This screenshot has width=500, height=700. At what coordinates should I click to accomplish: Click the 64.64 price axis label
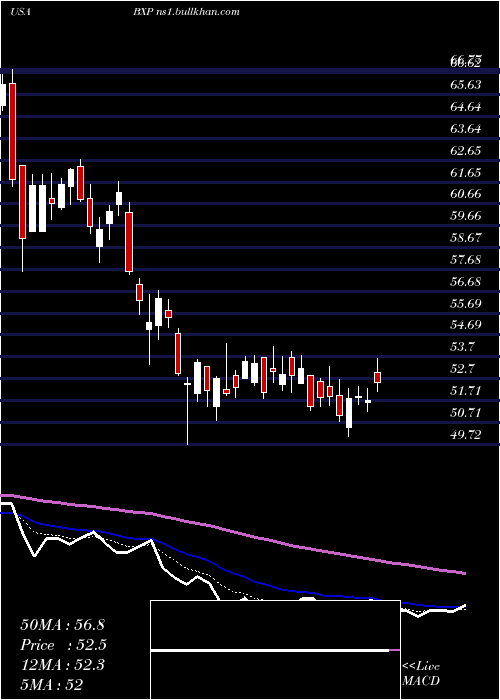coord(466,107)
